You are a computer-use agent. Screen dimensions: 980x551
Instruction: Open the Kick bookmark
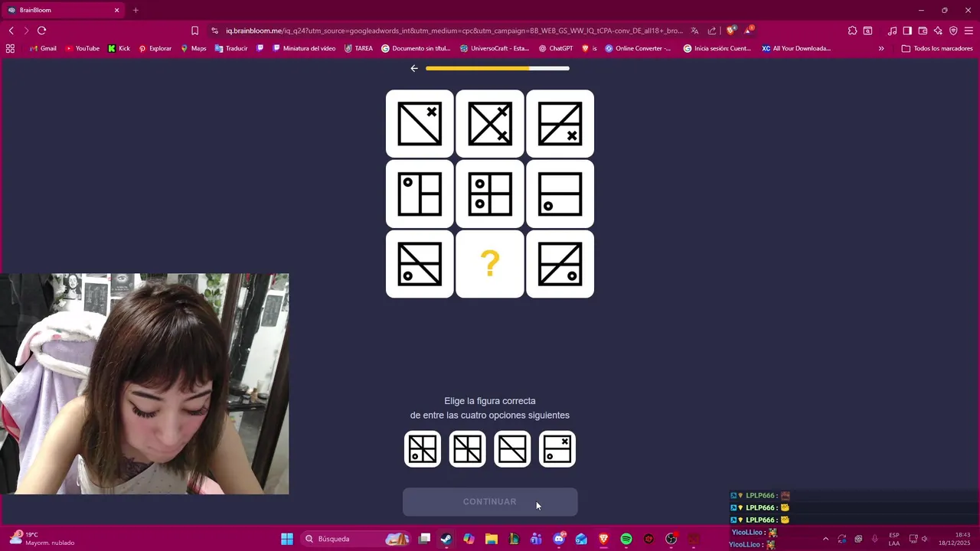[119, 48]
